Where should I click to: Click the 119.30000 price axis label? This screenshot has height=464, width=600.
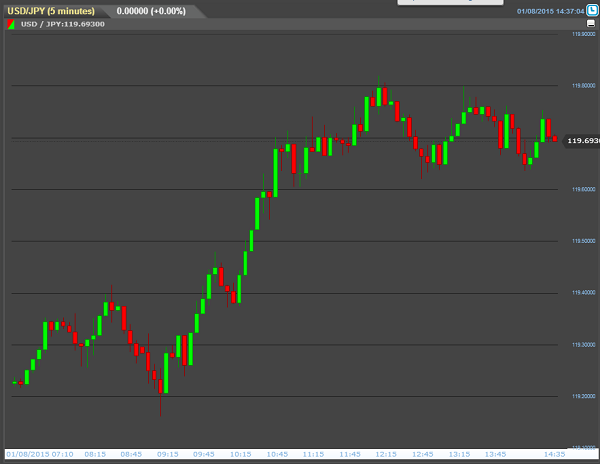584,345
